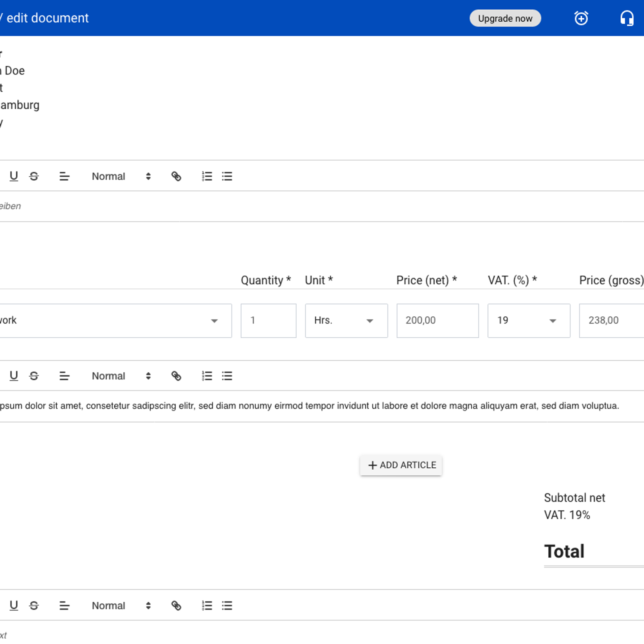Click the bottom text editor area
Screen dimensions: 644x644
coord(322,633)
